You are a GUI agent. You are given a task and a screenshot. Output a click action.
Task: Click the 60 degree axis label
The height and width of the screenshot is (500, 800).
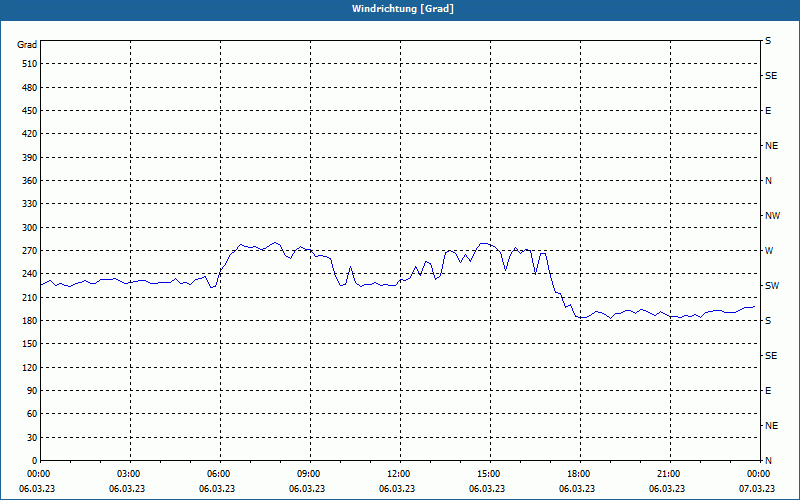click(x=32, y=413)
